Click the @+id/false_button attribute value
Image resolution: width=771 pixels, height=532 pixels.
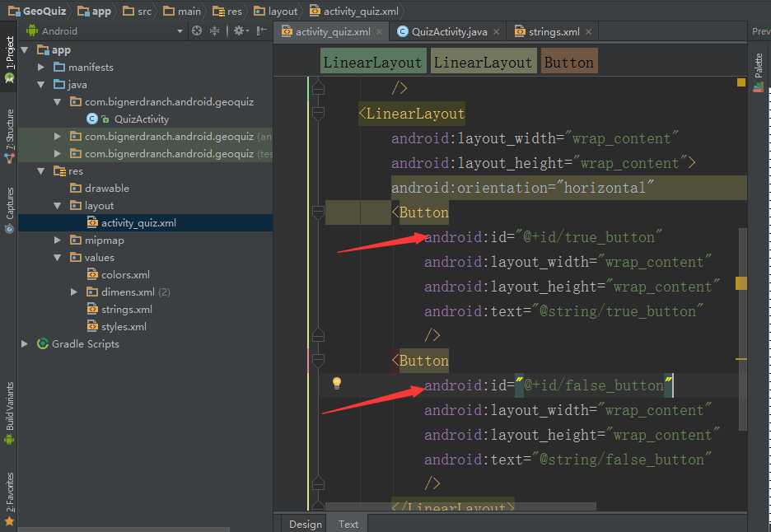[x=594, y=385]
